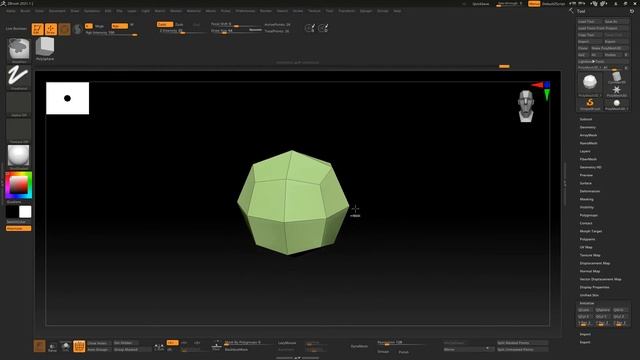Toggle the orange Rgb channel button
Image resolution: width=640 pixels, height=360 pixels.
[x=120, y=26]
